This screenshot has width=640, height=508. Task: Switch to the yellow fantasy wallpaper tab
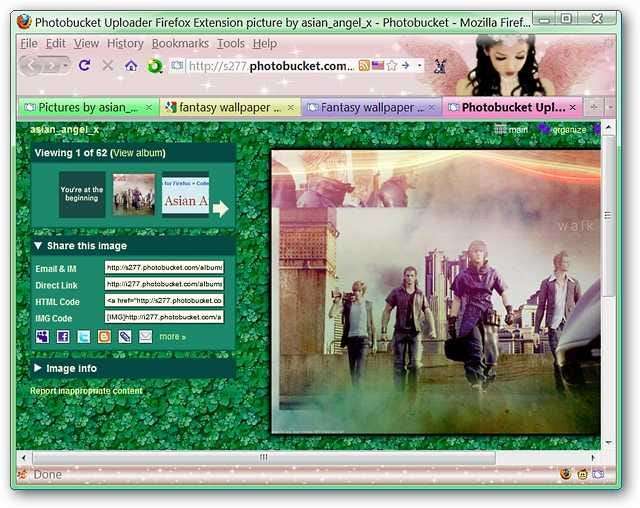(230, 107)
